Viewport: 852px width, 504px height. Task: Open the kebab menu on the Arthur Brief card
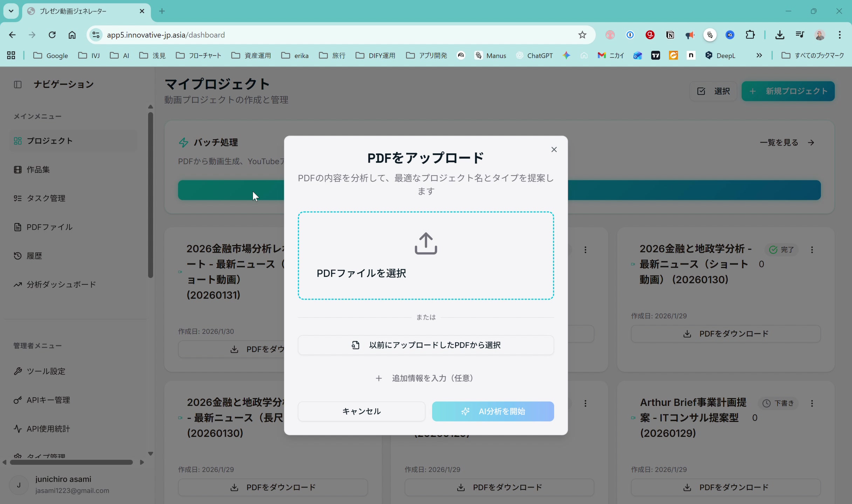point(812,403)
